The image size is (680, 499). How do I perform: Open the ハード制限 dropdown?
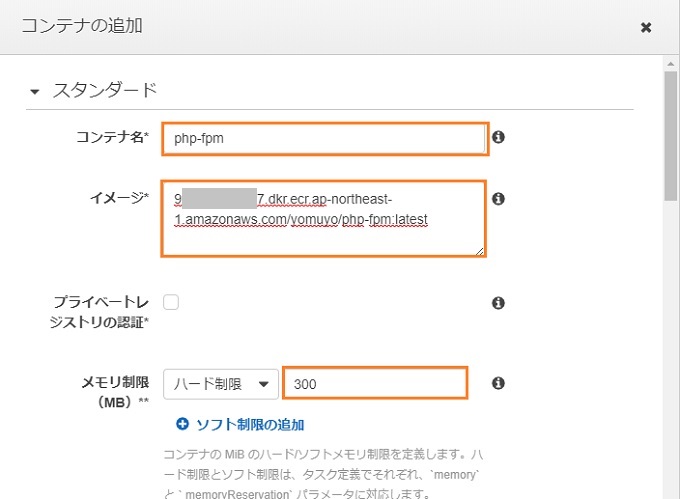click(221, 384)
